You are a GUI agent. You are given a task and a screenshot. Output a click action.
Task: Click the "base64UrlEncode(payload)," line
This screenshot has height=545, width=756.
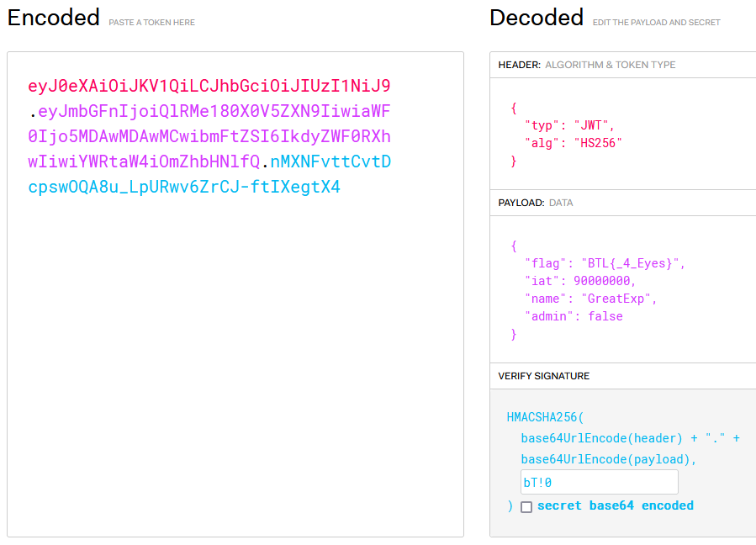(x=609, y=459)
